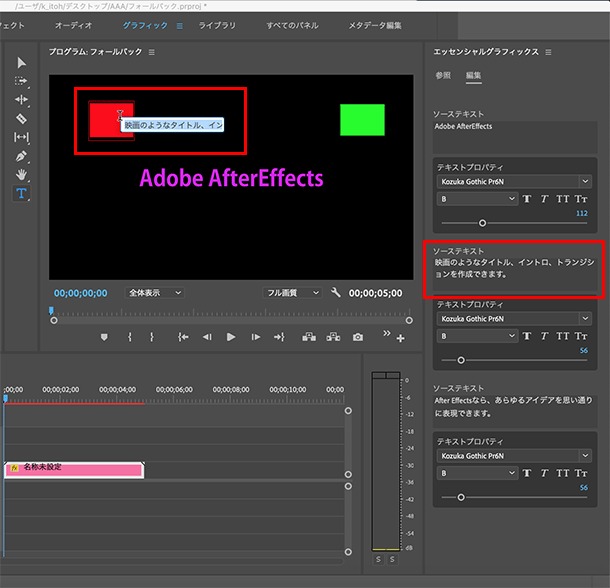Open the 編集 tab in Essential Graphics
Viewport: 610px width, 588px height.
(x=473, y=75)
